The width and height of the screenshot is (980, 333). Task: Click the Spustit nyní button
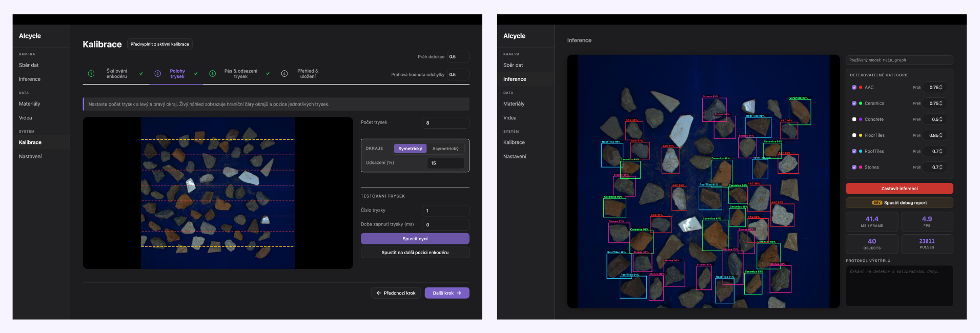pos(415,239)
